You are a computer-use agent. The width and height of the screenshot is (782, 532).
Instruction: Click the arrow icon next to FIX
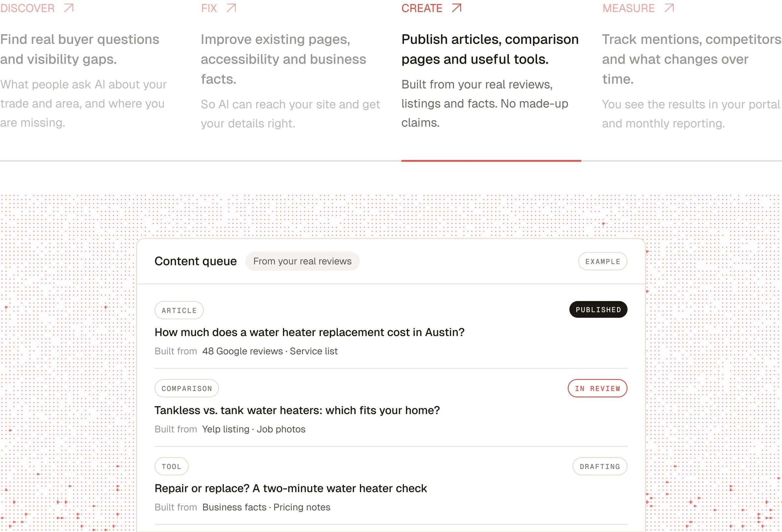tap(231, 8)
